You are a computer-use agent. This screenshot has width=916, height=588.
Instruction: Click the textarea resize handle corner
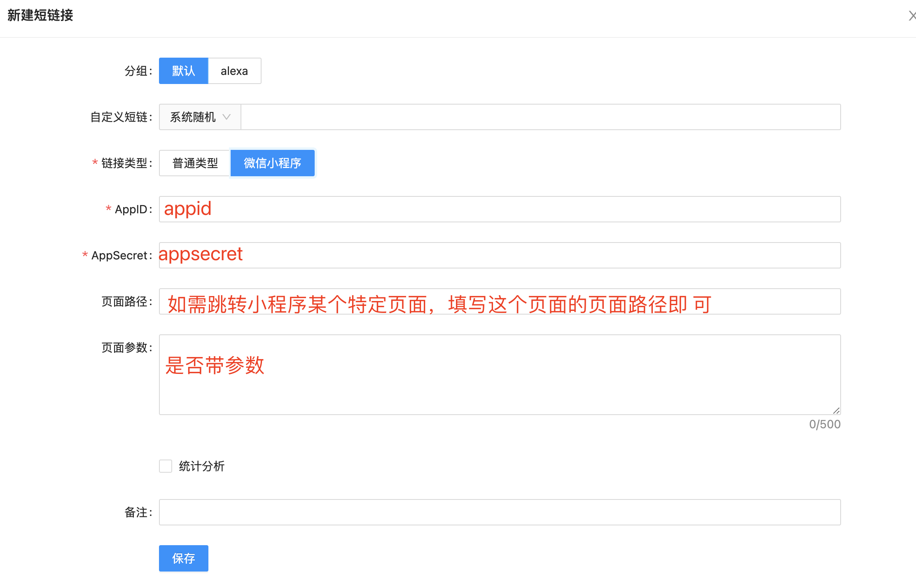(x=836, y=411)
